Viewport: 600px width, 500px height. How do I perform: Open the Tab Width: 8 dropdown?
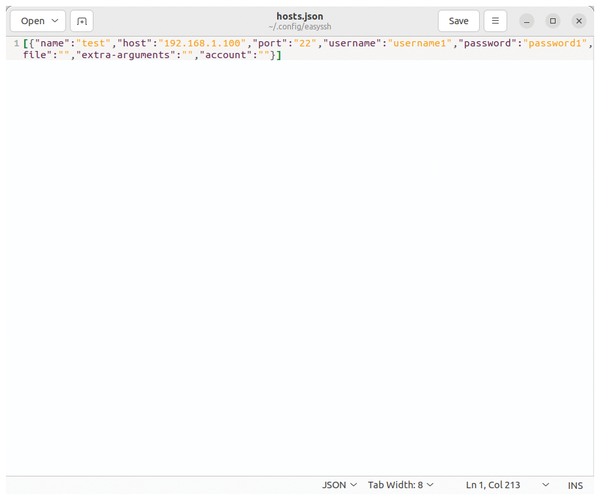[x=401, y=485]
